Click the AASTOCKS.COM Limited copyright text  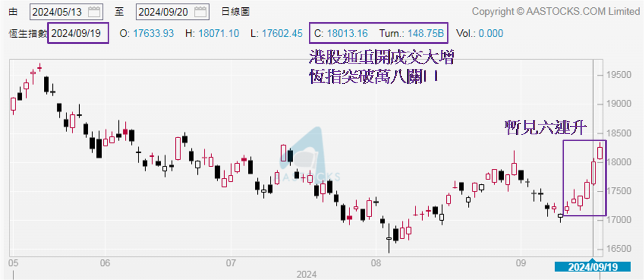[556, 12]
